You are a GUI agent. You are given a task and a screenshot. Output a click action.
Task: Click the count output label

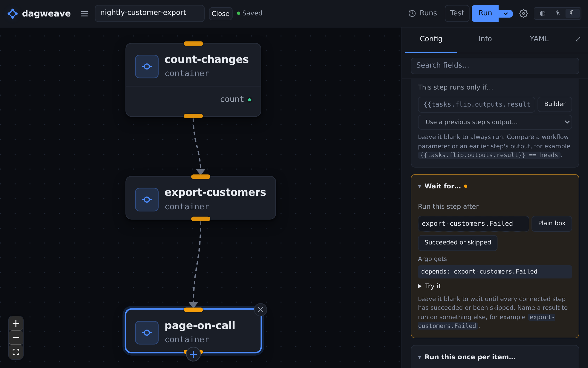click(232, 99)
